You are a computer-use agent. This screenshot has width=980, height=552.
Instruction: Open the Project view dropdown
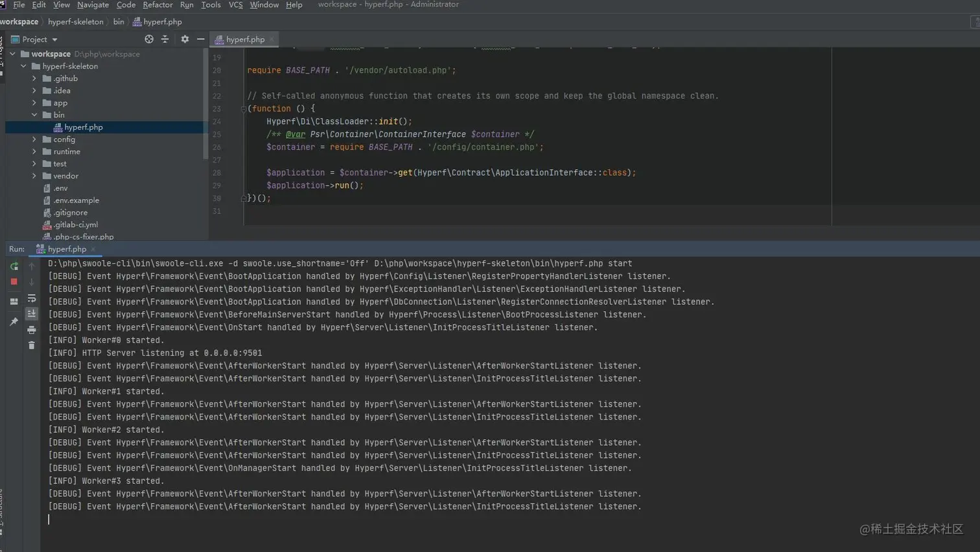click(x=34, y=40)
